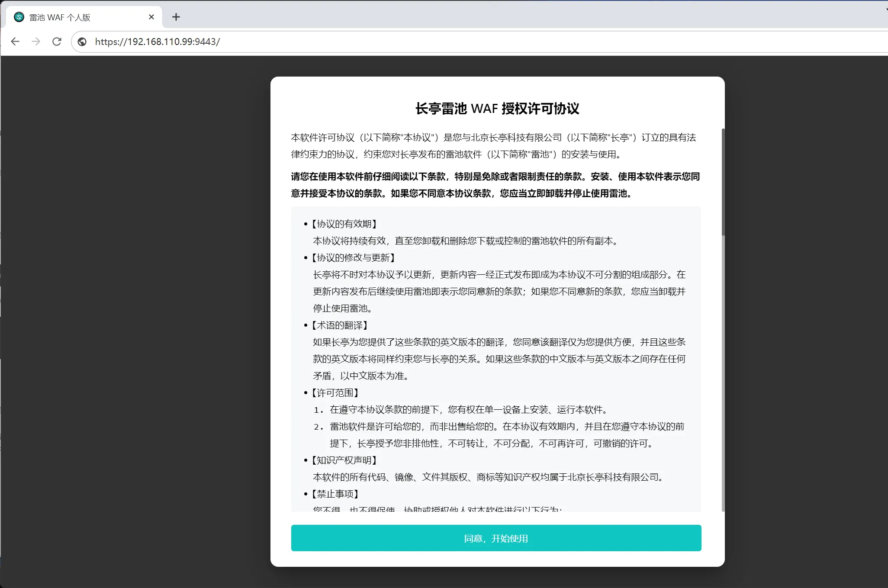This screenshot has height=588, width=888.
Task: Close the 雷池 WAF 个人版 tab
Action: [151, 17]
